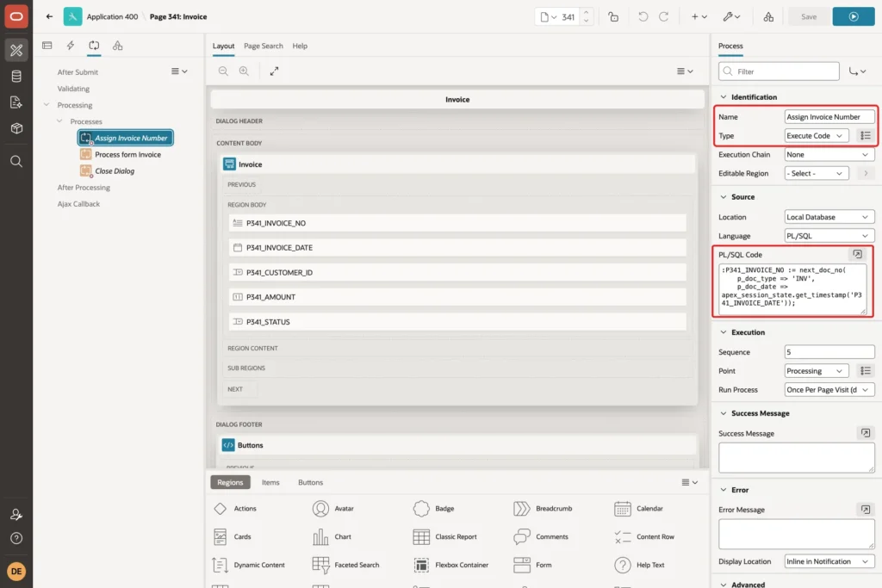This screenshot has width=882, height=588.
Task: Click the Oracle logo home icon
Action: tap(16, 16)
